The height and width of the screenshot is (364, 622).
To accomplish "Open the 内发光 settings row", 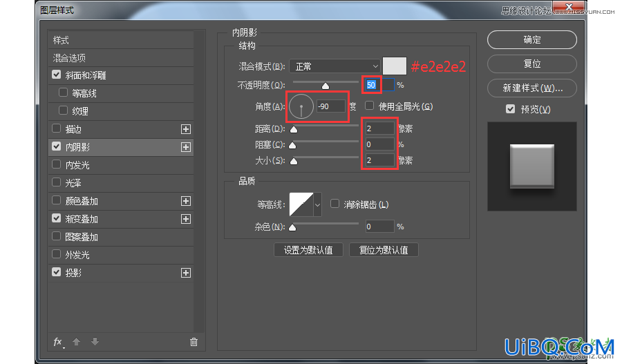I will click(x=120, y=165).
